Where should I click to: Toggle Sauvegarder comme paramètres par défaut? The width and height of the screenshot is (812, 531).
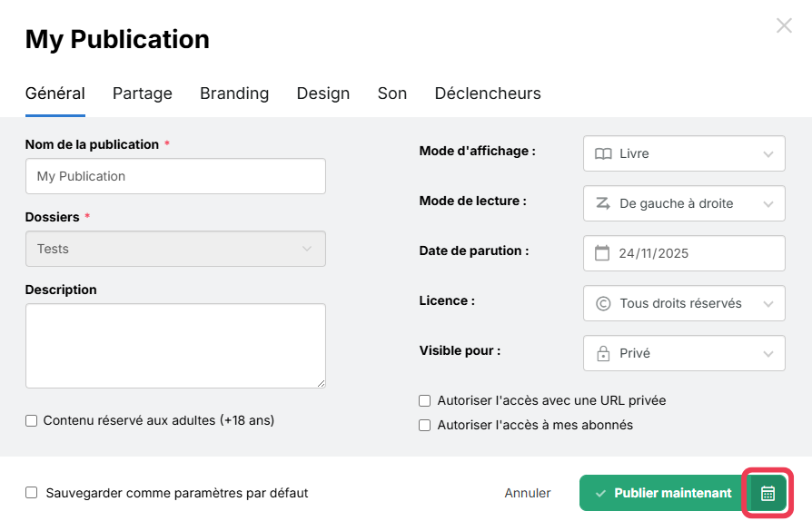[32, 493]
